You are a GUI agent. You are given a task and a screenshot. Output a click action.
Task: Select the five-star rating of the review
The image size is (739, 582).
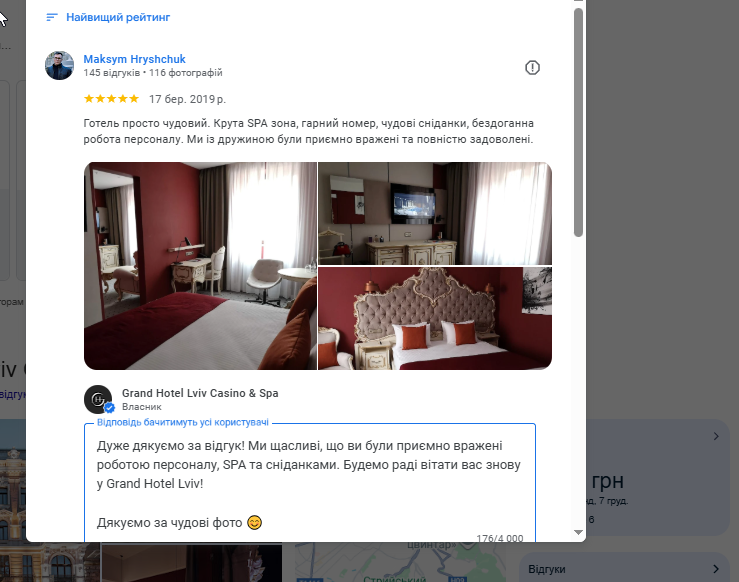click(x=111, y=98)
